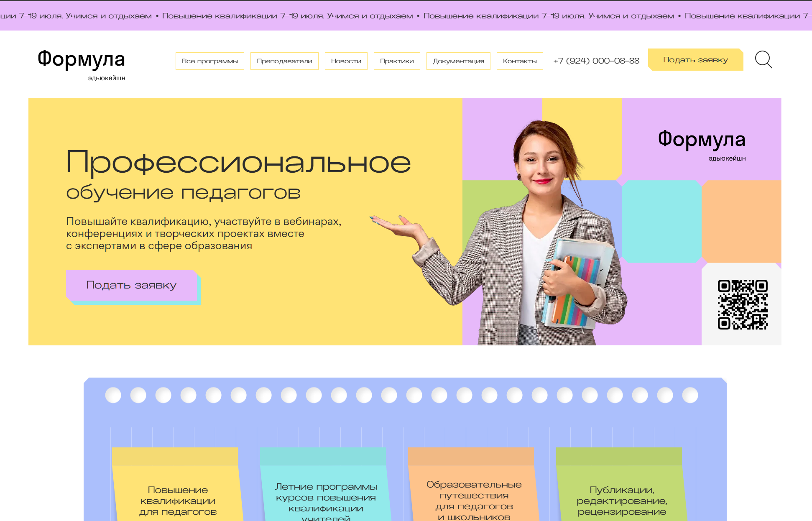
Task: Open the yellow Повышение квалификации для педагогов note
Action: click(x=178, y=500)
